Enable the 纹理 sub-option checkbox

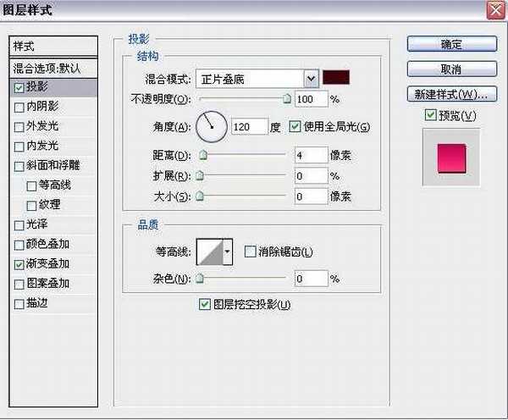31,206
